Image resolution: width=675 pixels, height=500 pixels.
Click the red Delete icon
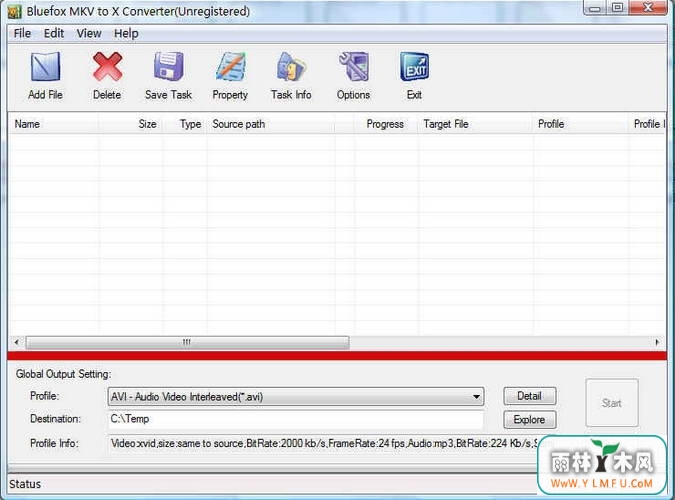point(107,67)
